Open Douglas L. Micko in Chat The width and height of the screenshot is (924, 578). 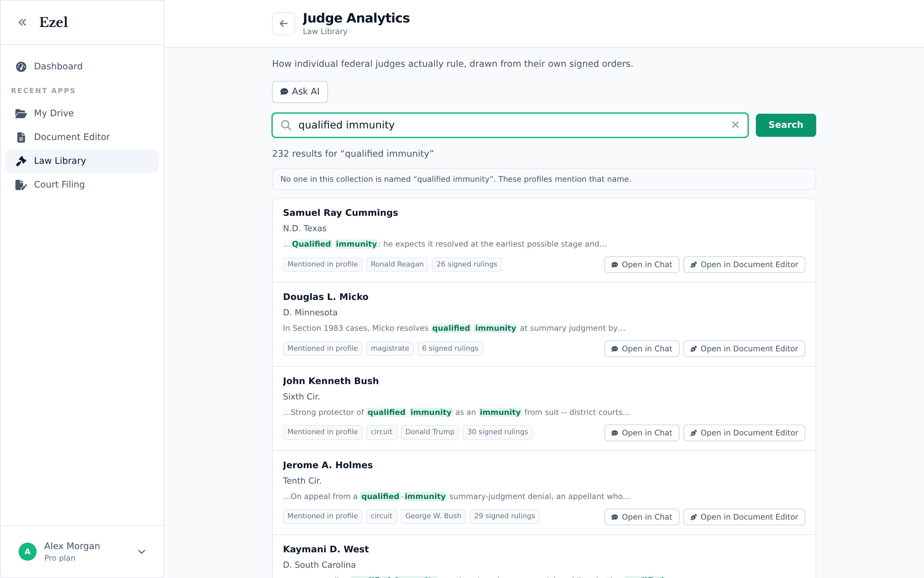pos(641,349)
